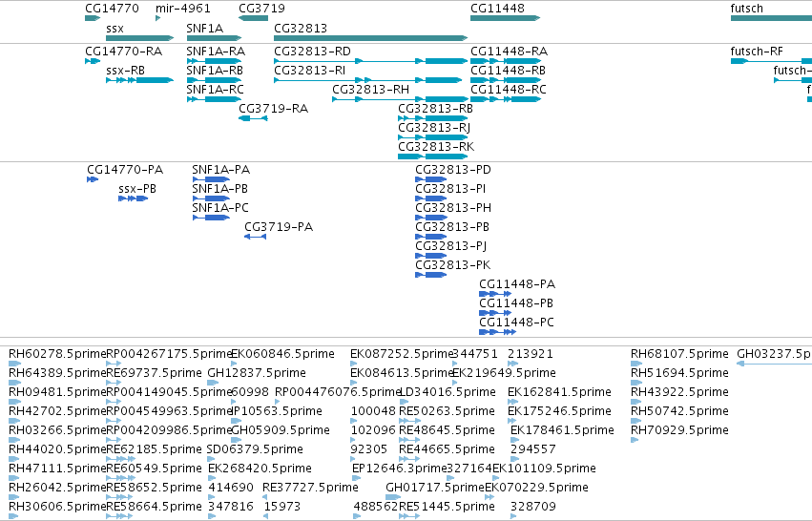
Task: Open the CG14770-RA transcript label
Action: tap(124, 52)
